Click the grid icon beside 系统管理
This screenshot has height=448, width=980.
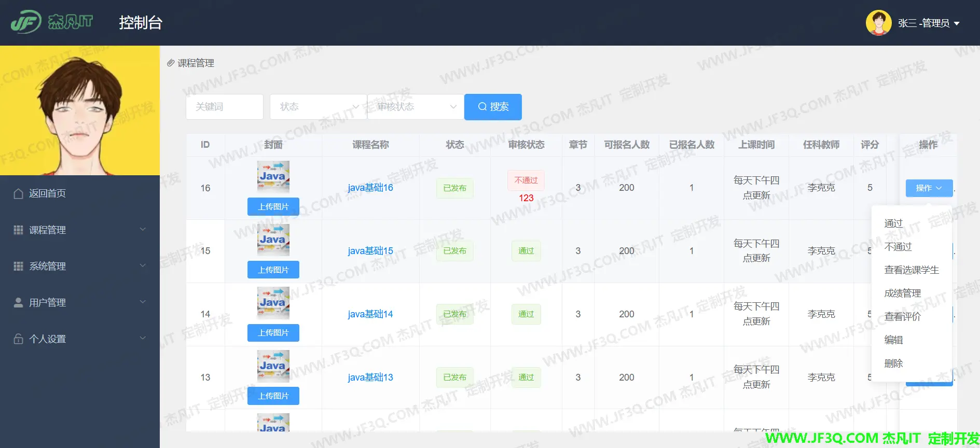point(18,266)
